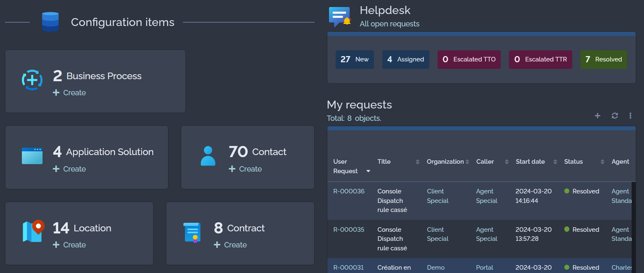The width and height of the screenshot is (644, 273).
Task: Sort table by User Request column
Action: (x=368, y=171)
